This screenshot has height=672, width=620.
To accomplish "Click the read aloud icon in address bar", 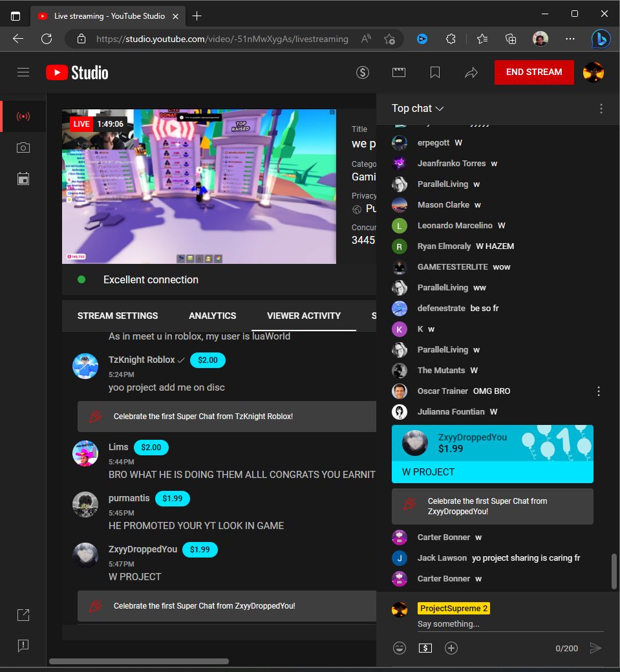I will 366,39.
